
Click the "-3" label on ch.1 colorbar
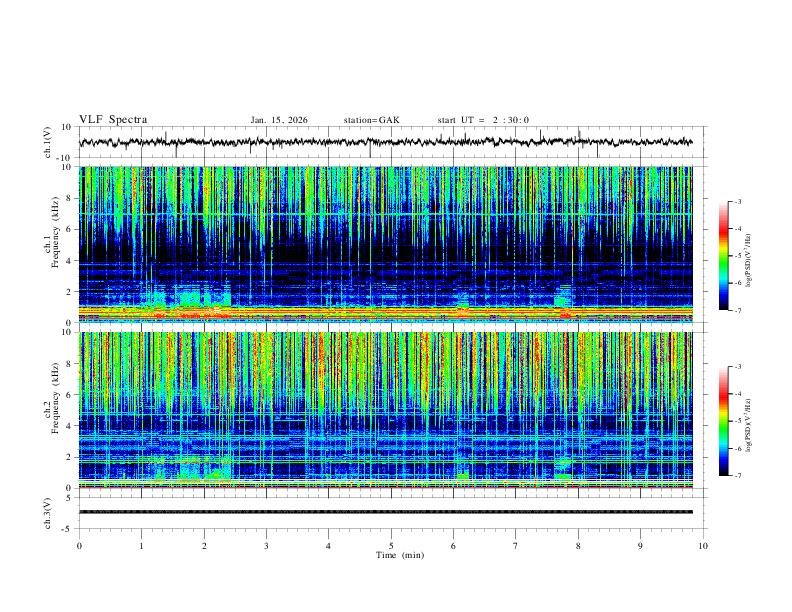click(x=737, y=201)
